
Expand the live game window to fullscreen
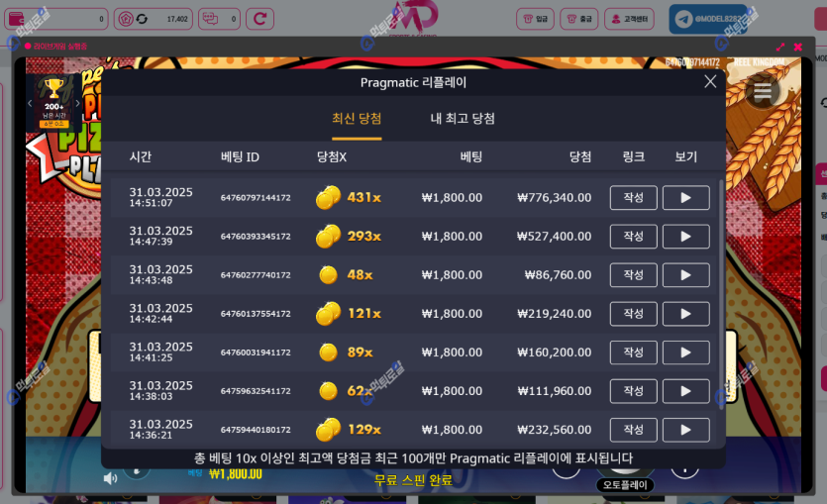coord(780,47)
